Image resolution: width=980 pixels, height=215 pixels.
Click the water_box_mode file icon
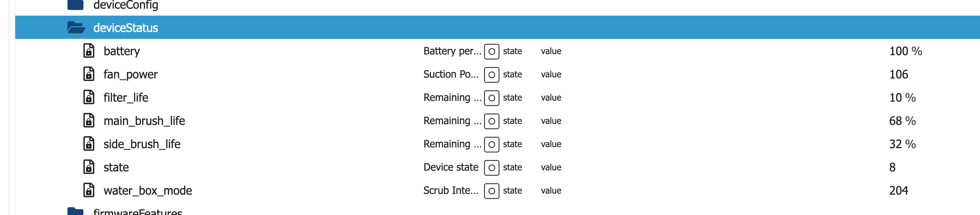88,190
